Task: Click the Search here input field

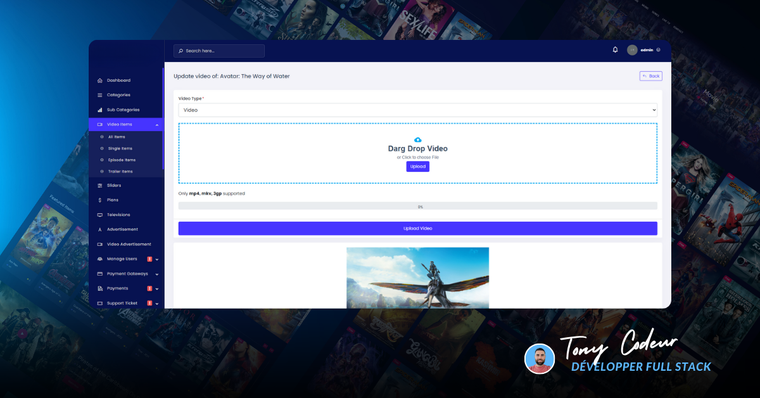Action: (x=219, y=51)
